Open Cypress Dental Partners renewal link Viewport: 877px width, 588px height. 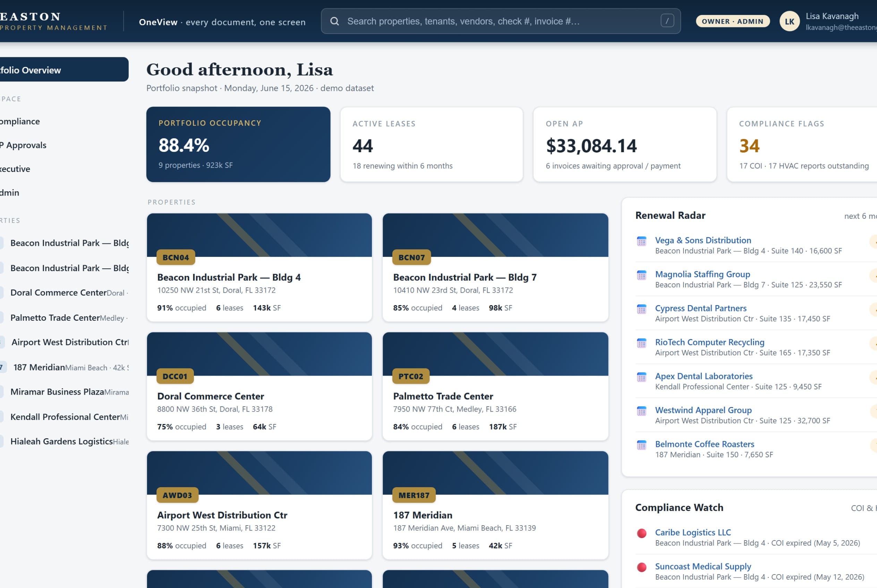[x=701, y=308]
